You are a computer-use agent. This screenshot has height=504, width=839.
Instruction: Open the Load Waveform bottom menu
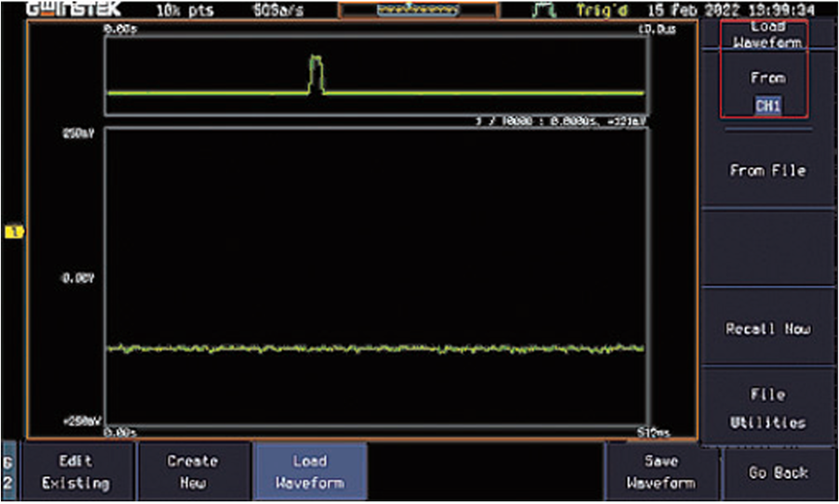click(309, 472)
